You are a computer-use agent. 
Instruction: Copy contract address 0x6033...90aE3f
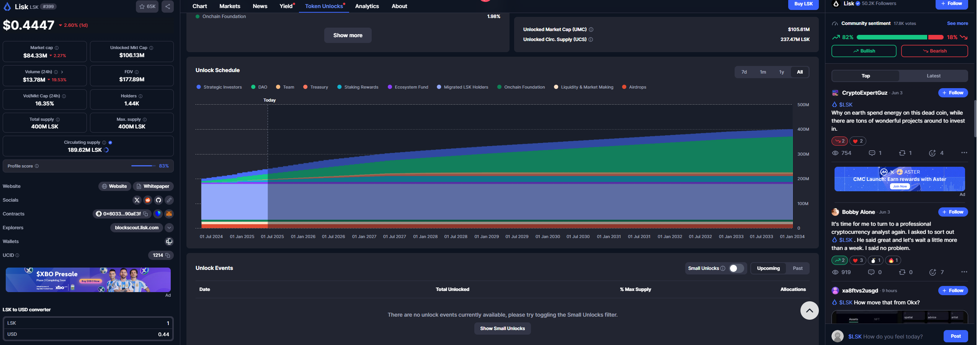pos(146,214)
